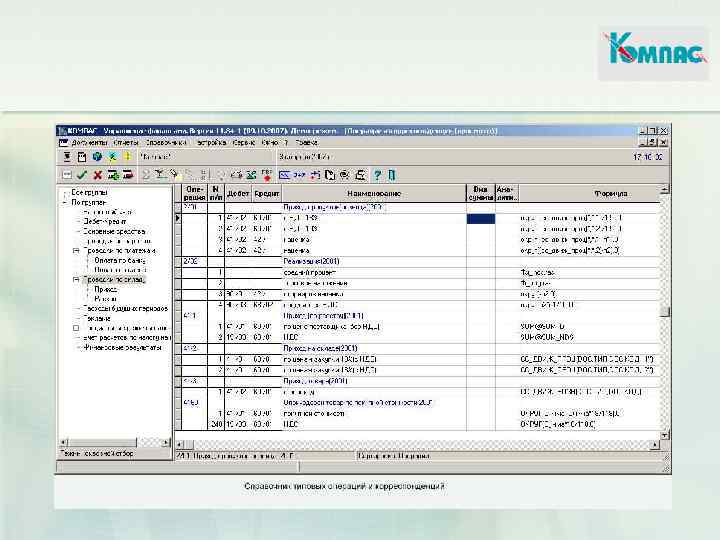Select Расходы будущих периодов tree item
Screen dimensions: 720x540
pyautogui.click(x=125, y=309)
